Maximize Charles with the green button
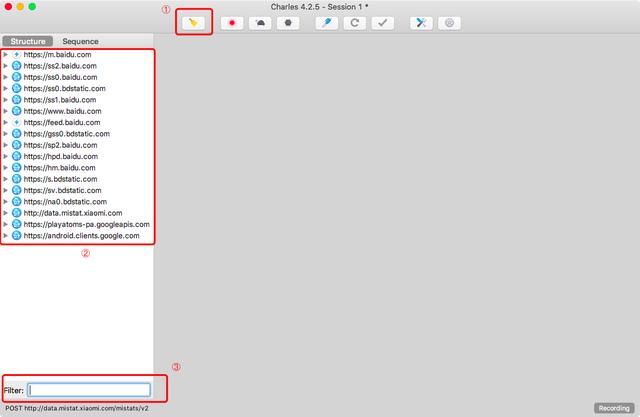The width and height of the screenshot is (640, 417). [32, 7]
